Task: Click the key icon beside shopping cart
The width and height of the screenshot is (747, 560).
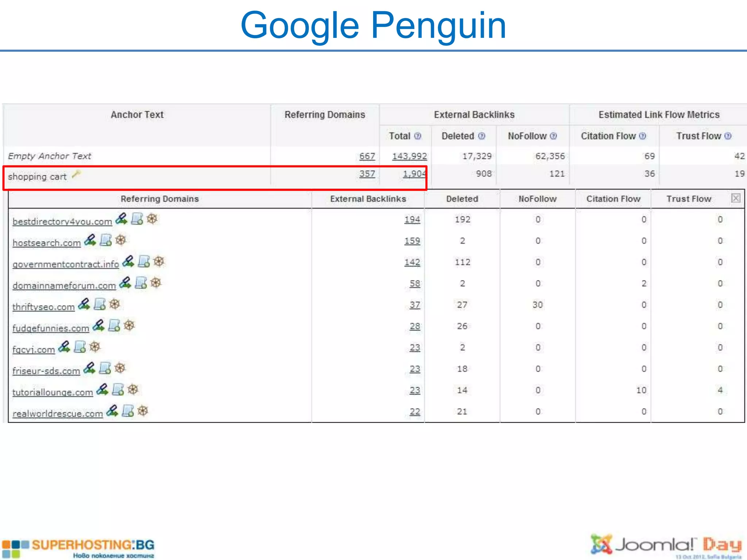Action: (x=76, y=174)
